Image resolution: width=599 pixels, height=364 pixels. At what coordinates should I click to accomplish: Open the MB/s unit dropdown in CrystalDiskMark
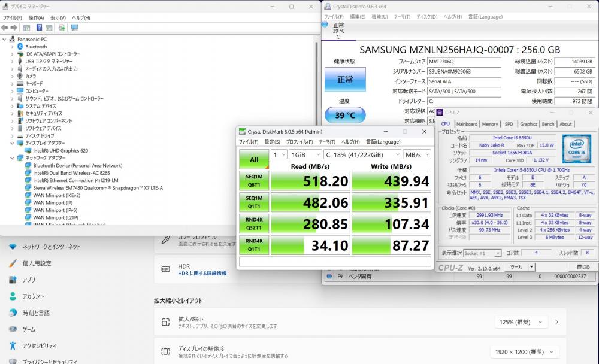click(417, 154)
